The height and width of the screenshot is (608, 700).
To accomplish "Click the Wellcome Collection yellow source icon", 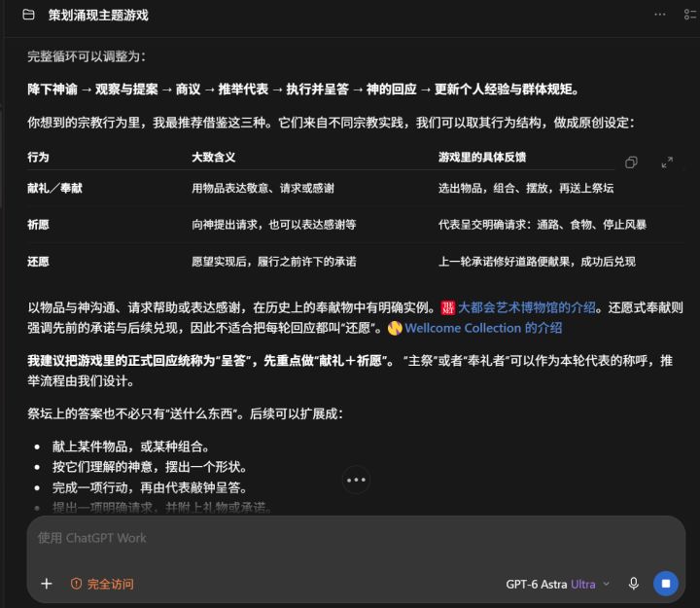I will coord(395,329).
